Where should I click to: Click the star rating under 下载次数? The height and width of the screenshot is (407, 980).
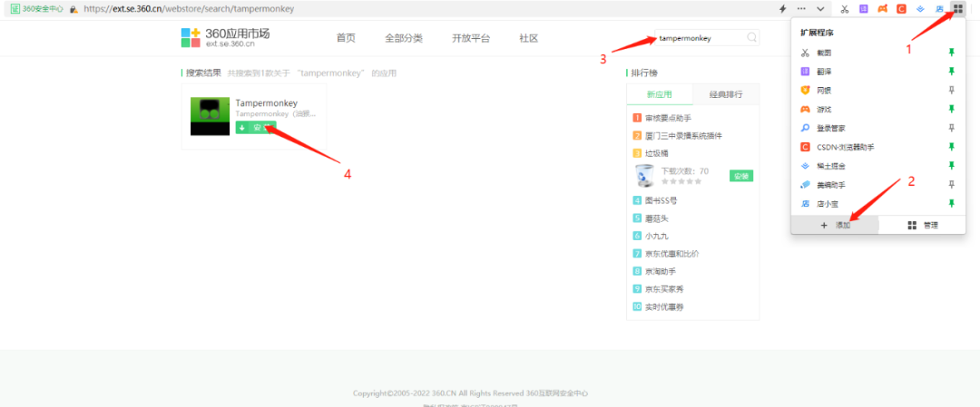coord(681,181)
